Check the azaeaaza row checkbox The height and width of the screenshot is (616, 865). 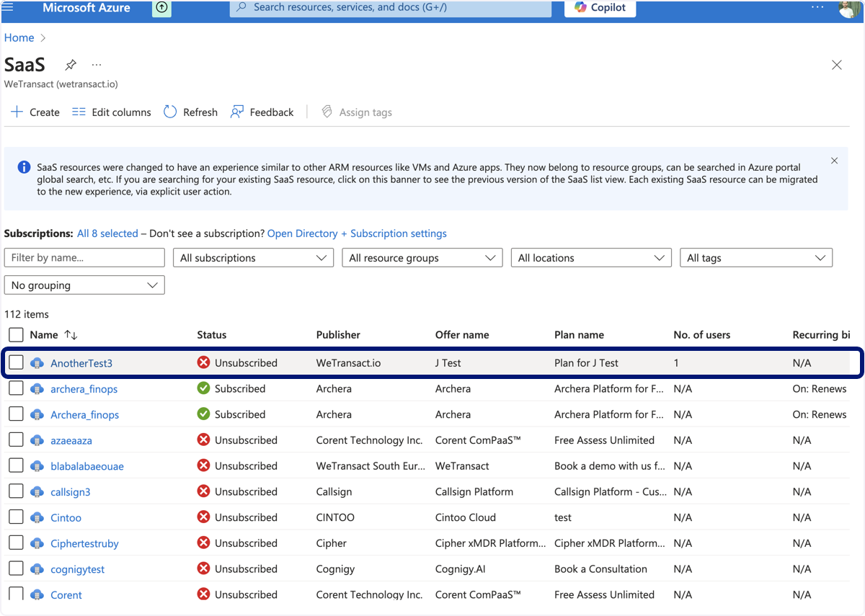16,440
